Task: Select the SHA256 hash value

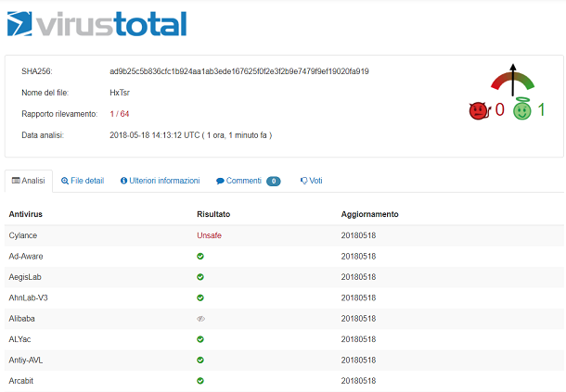Action: tap(239, 71)
